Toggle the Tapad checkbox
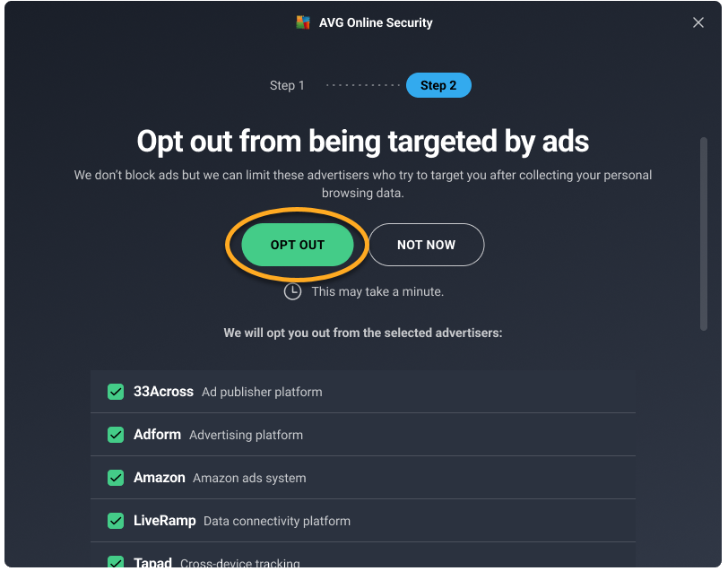 [116, 563]
